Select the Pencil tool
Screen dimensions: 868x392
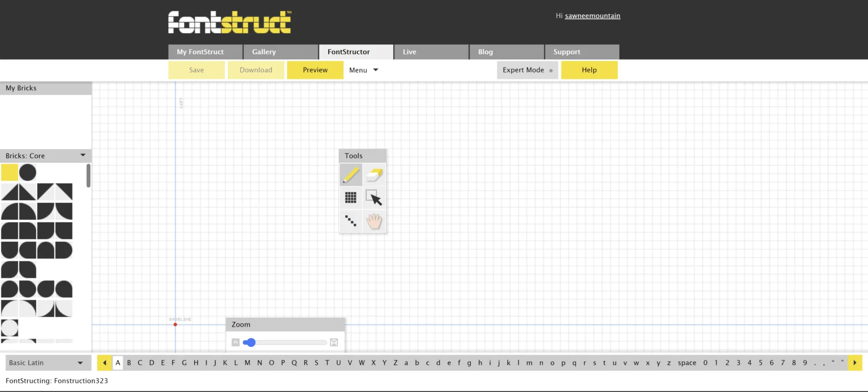point(351,175)
